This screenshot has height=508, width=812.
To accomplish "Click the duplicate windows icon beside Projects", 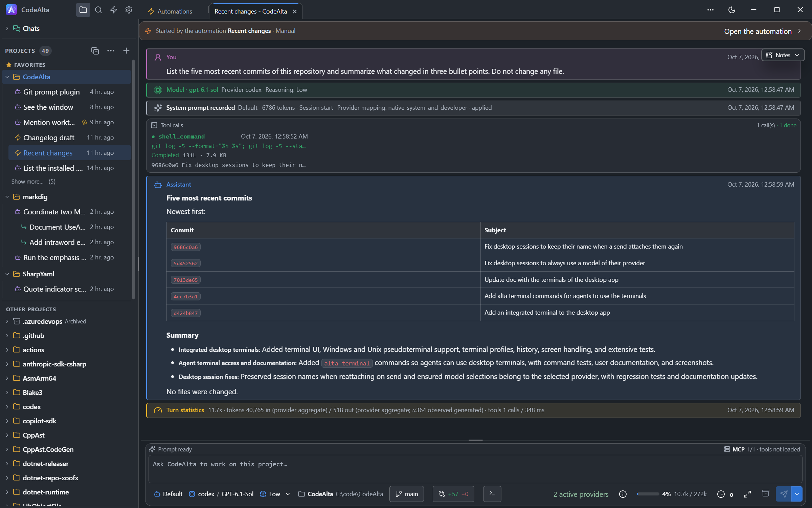I will point(95,51).
